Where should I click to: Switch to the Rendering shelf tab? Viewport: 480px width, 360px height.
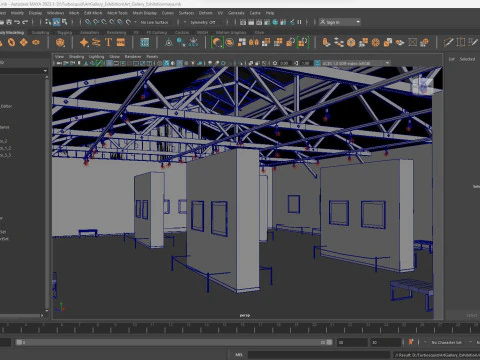coord(116,33)
